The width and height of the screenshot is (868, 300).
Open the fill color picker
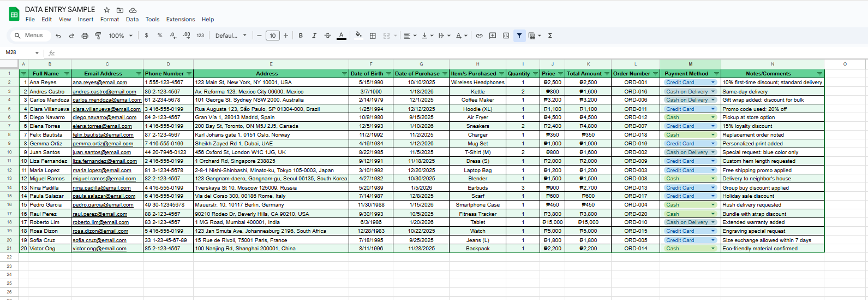click(x=358, y=36)
